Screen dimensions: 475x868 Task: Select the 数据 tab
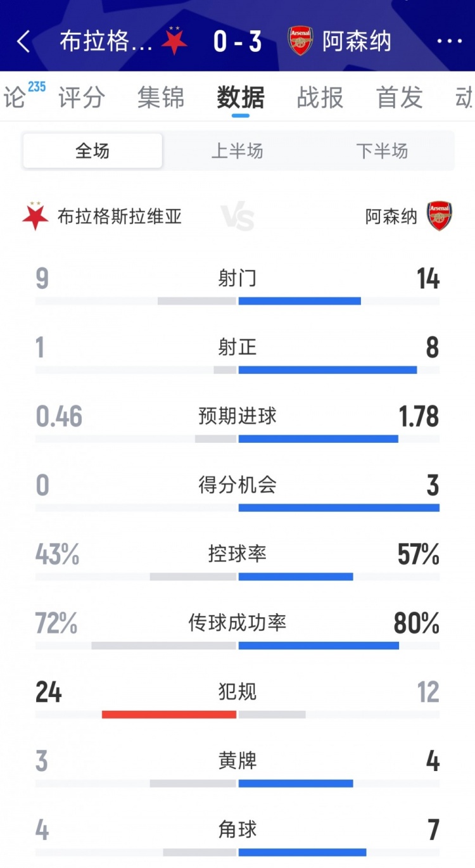tap(241, 98)
